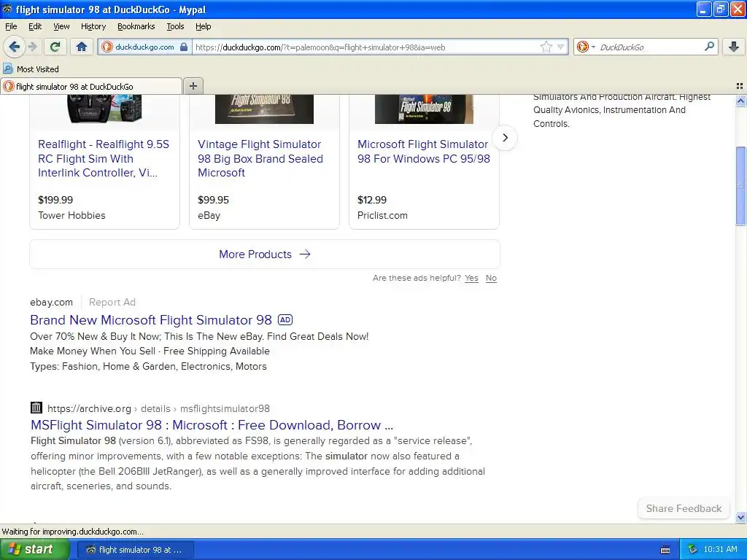Click the duckduckgo.com site identity label
Image resolution: width=747 pixels, height=560 pixels.
click(144, 47)
